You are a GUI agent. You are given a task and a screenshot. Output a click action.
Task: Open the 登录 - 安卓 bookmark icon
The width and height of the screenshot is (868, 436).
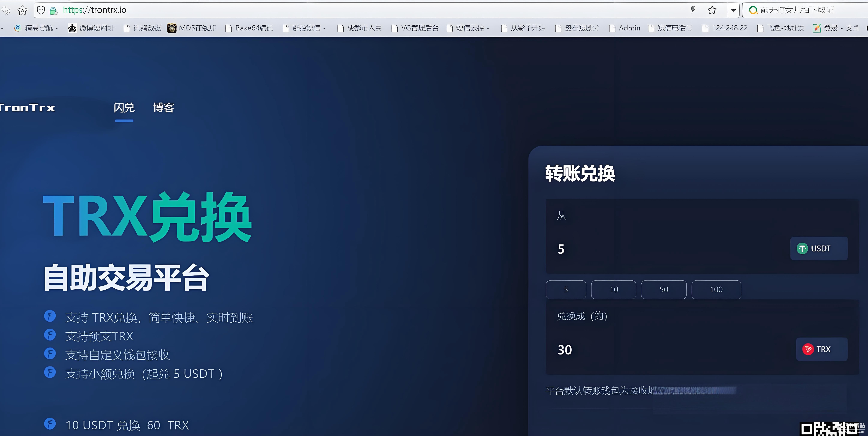coord(817,28)
